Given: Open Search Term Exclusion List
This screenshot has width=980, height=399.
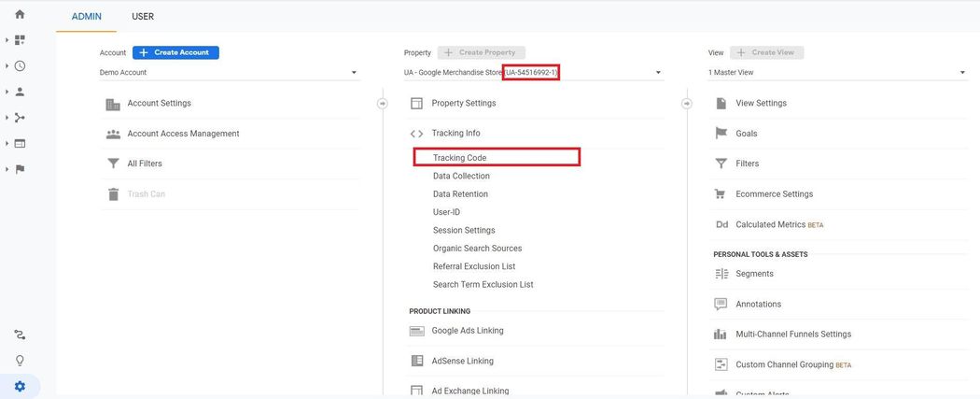Looking at the screenshot, I should point(483,285).
